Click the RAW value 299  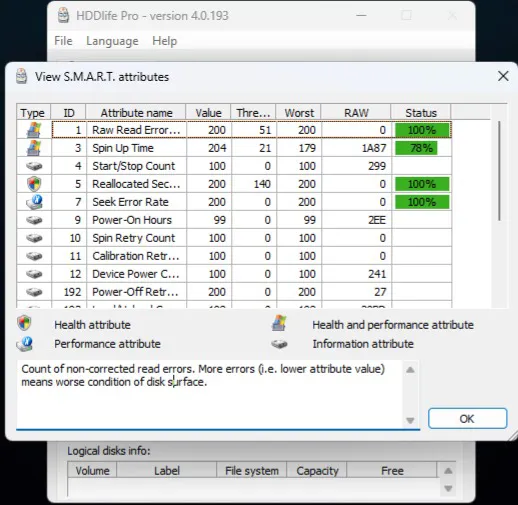pyautogui.click(x=377, y=166)
